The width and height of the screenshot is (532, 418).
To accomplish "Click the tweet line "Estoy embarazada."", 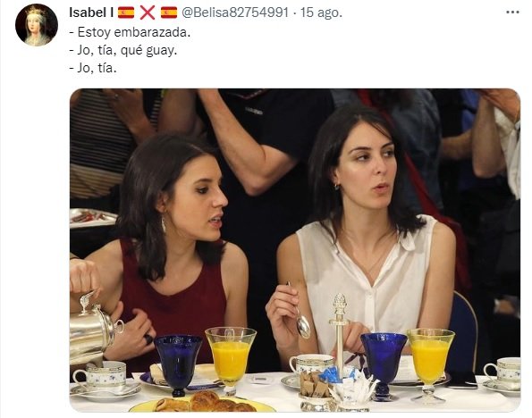I will coord(130,32).
